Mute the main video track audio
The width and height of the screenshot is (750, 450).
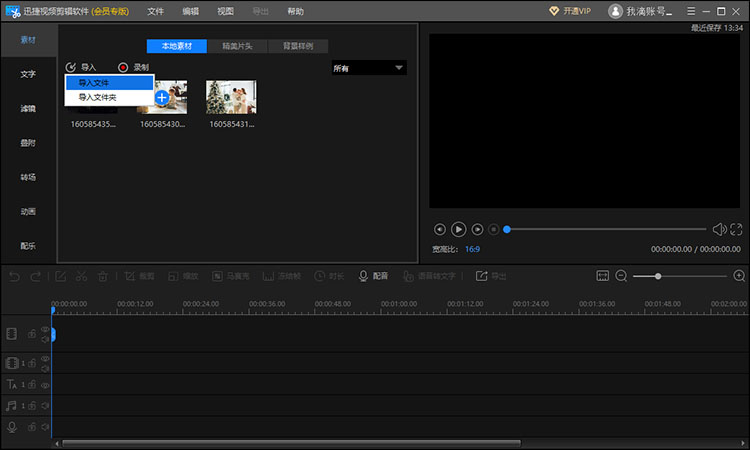[45, 339]
